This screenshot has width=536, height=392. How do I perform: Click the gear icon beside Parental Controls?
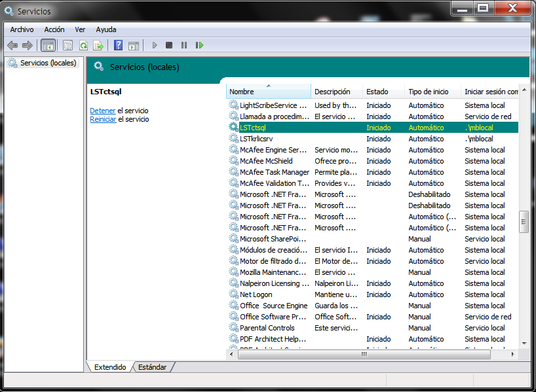pyautogui.click(x=233, y=327)
